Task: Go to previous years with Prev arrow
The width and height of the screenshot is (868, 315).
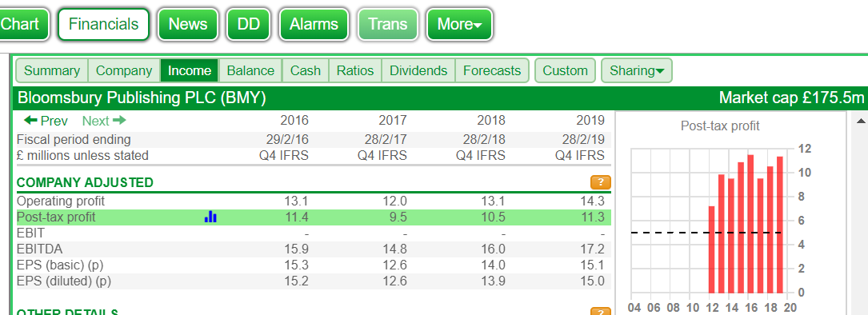Action: coord(46,121)
